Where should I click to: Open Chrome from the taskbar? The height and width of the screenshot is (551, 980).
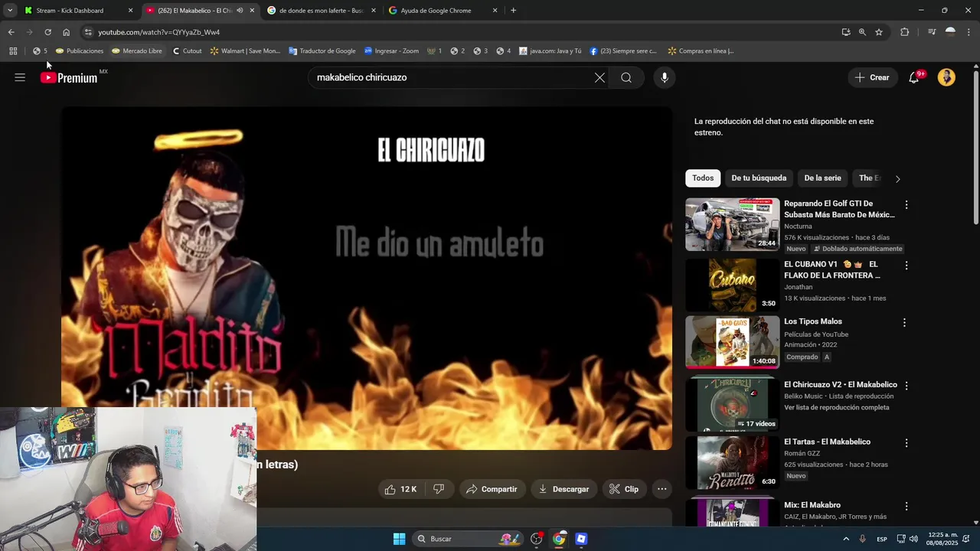coord(559,539)
